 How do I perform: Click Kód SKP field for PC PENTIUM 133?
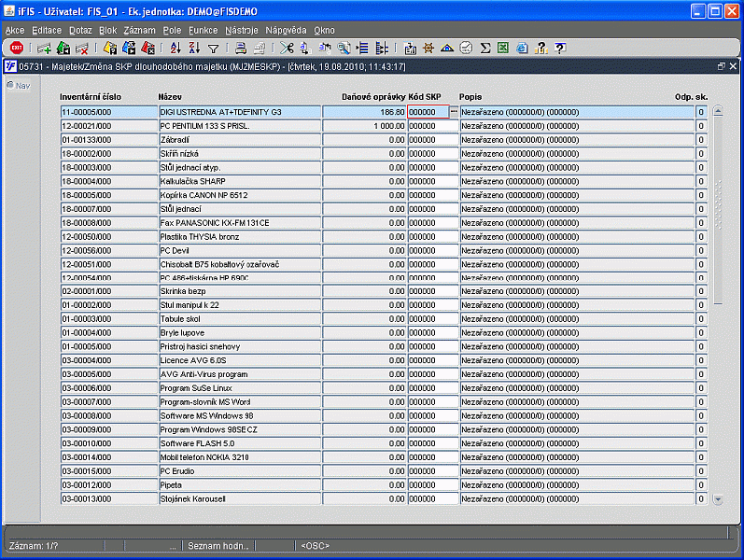click(433, 126)
